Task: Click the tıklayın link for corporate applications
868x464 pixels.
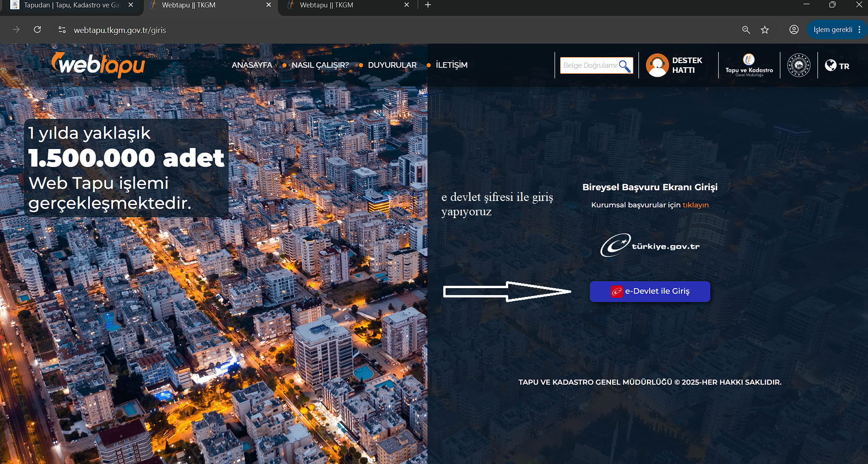Action: point(696,205)
